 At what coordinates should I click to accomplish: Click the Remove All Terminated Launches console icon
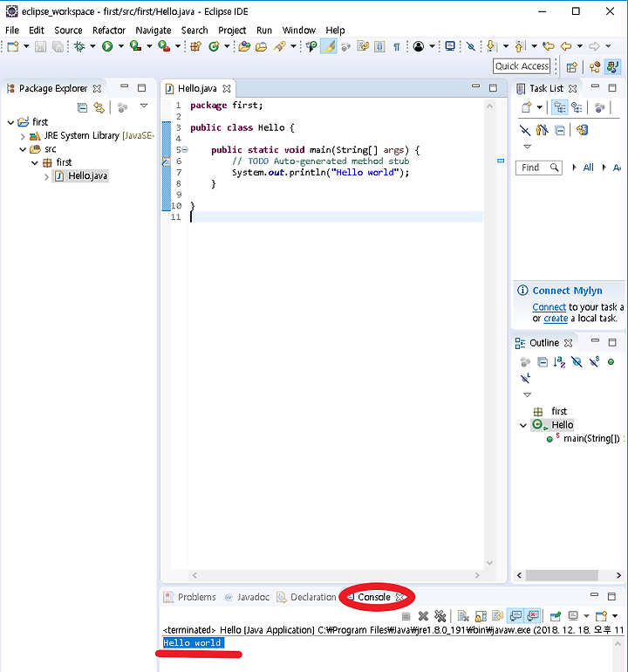pos(440,616)
